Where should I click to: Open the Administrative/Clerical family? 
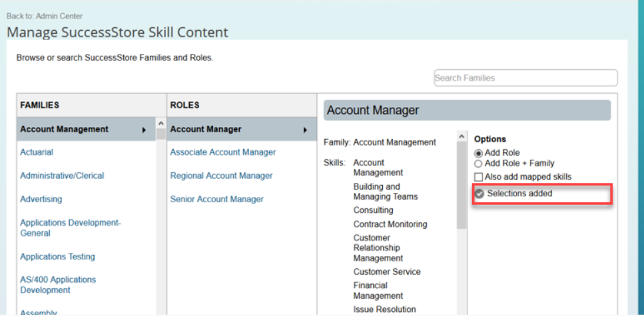62,176
